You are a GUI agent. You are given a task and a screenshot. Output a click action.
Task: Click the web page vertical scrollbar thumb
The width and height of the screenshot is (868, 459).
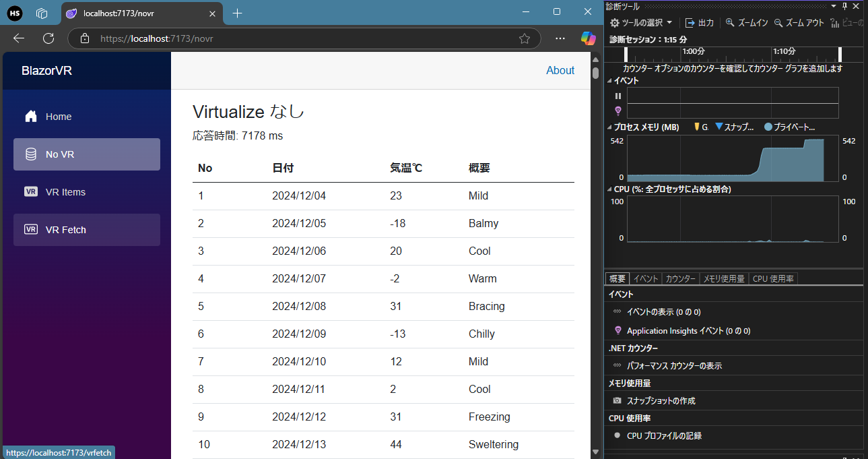(x=595, y=73)
